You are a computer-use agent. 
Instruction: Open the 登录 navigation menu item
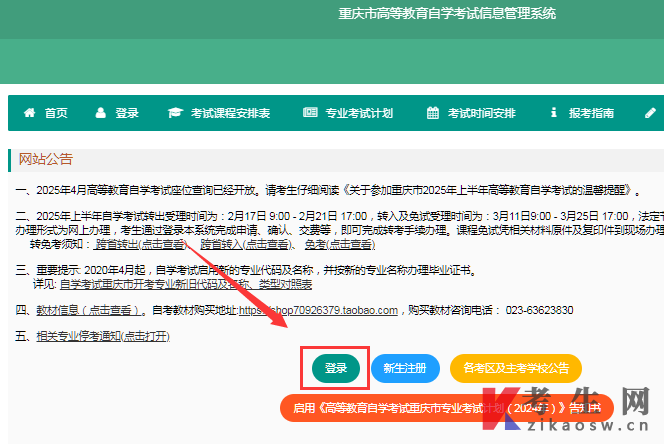pos(127,113)
